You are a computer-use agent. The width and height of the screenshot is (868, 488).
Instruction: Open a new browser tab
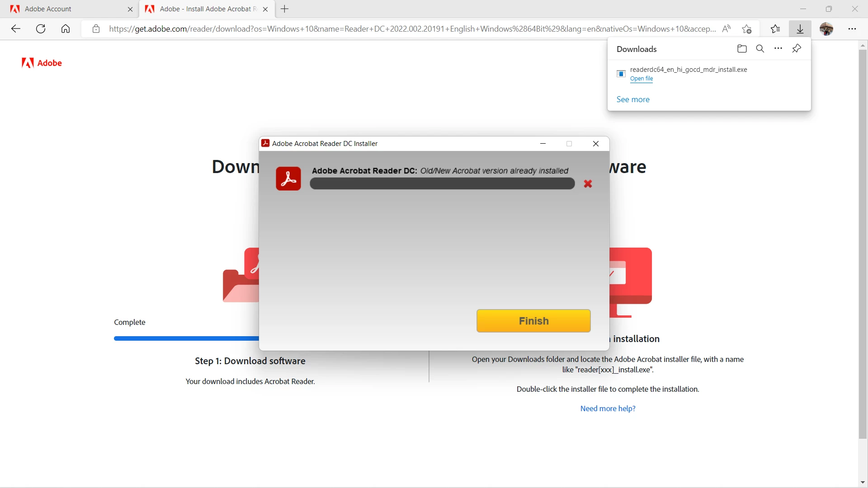click(x=285, y=9)
